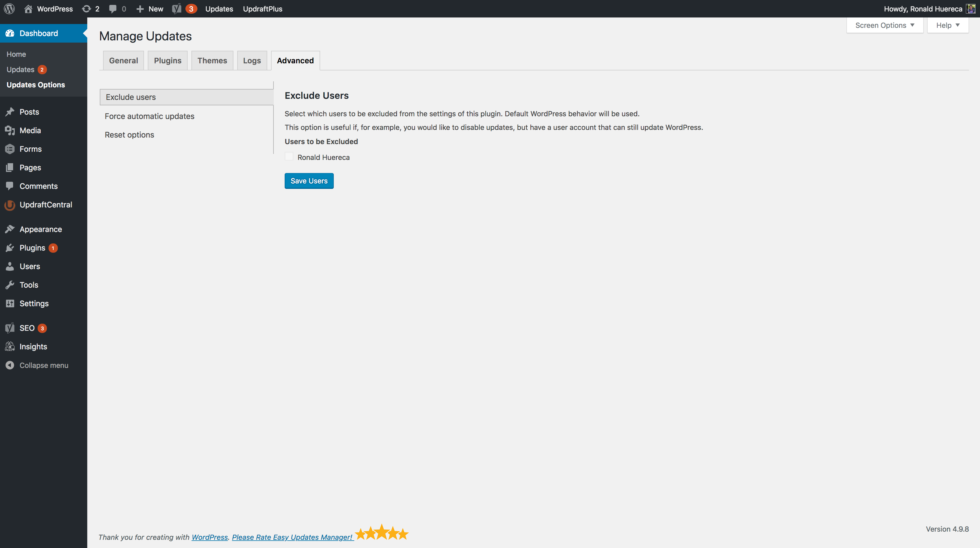Click the Appearance paintbrush icon

(x=10, y=229)
